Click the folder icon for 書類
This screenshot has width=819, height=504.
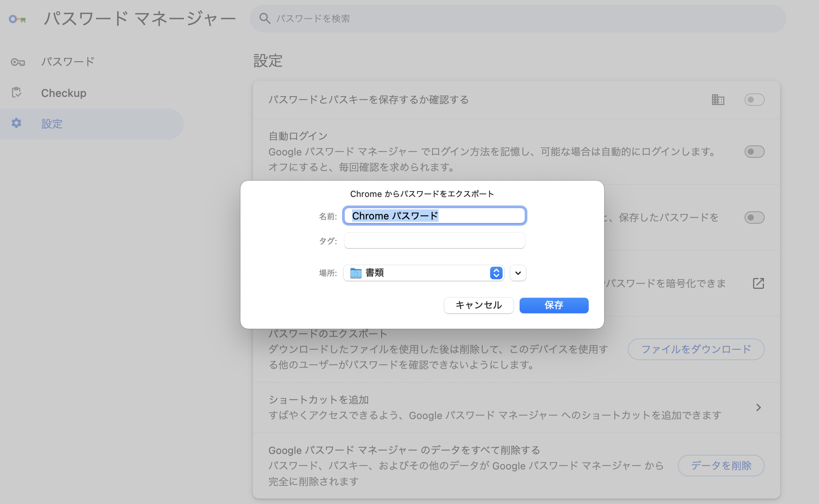pos(356,273)
